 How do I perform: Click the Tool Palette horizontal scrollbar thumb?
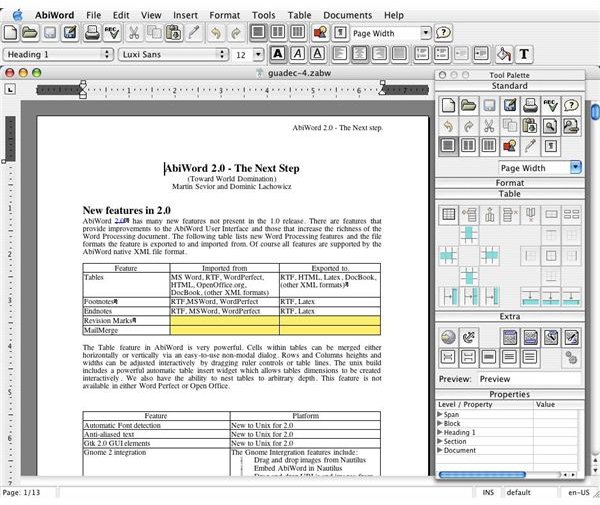click(482, 474)
